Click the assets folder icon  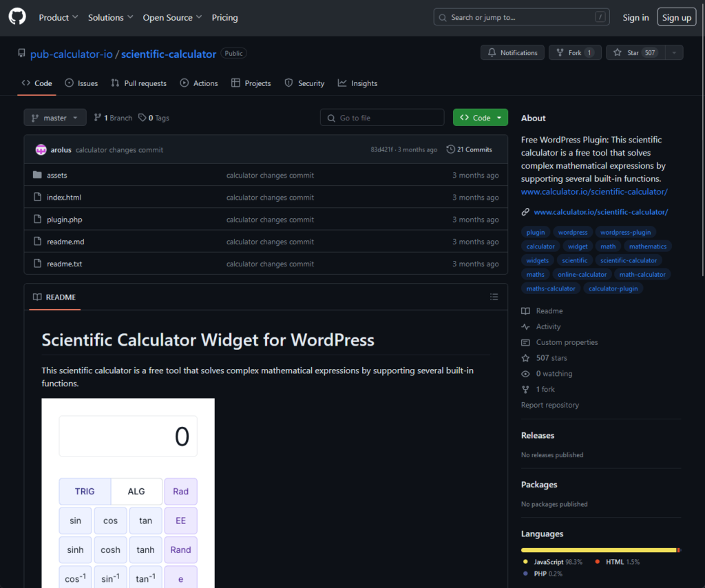pos(37,175)
